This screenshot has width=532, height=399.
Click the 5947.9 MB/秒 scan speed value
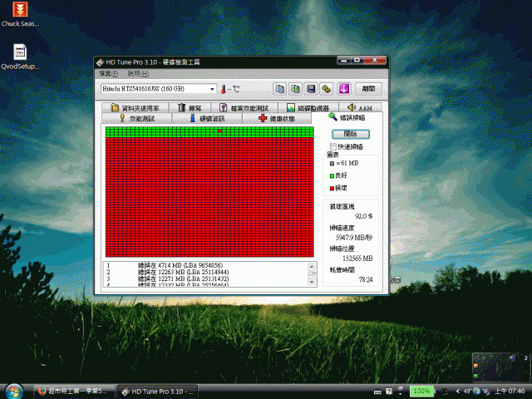[x=354, y=238]
